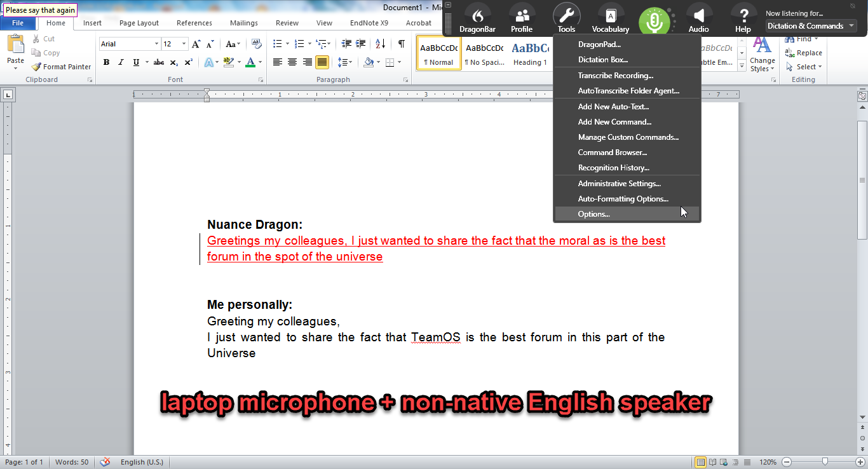868x469 pixels.
Task: Open the Page Layout ribbon tab
Action: (139, 23)
